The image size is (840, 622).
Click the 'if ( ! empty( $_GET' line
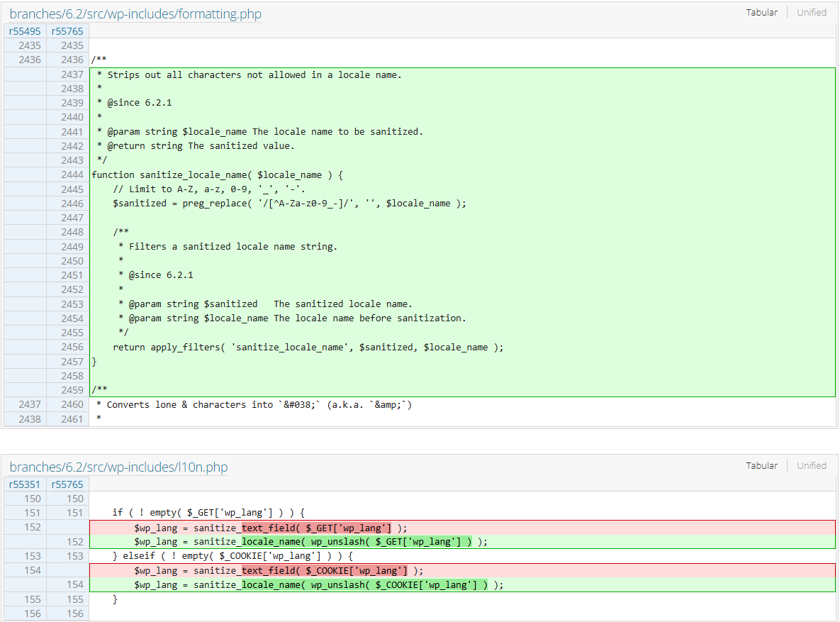tap(208, 513)
